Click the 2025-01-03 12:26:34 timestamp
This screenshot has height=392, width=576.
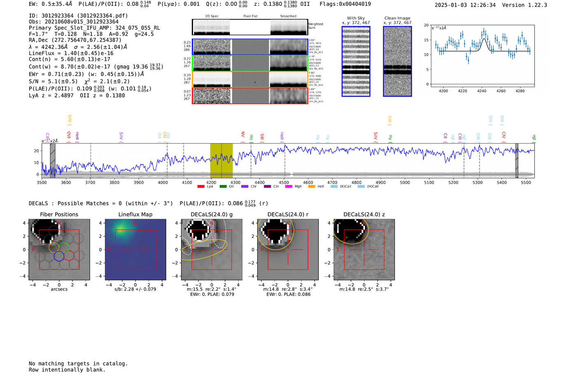465,5
